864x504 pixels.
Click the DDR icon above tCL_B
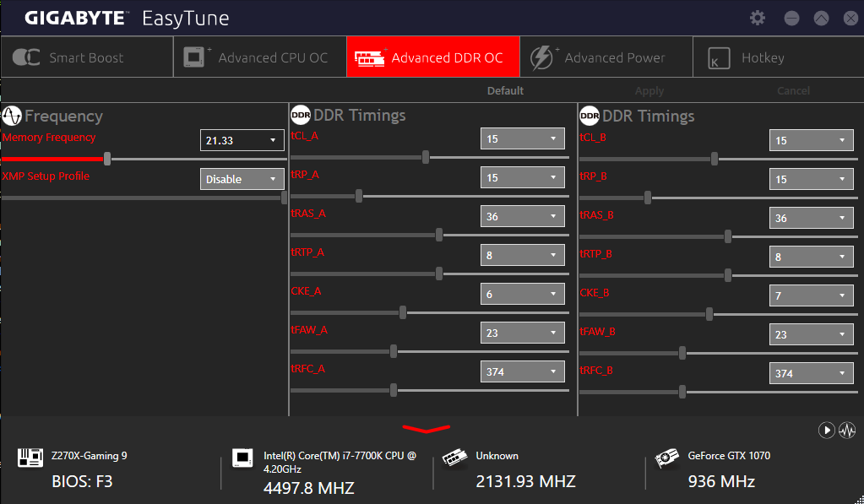589,116
